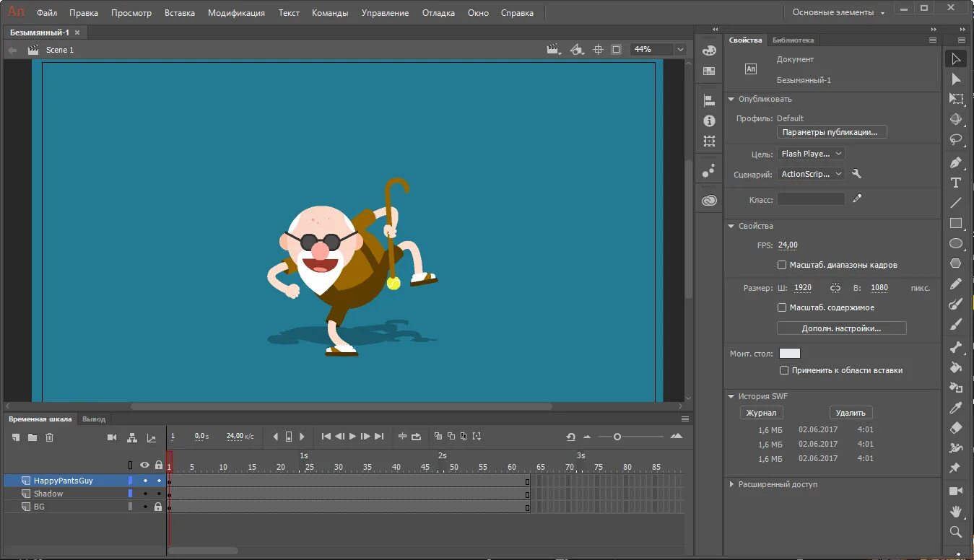Toggle Применить к области вставки checkbox
This screenshot has width=974, height=560.
coord(784,370)
